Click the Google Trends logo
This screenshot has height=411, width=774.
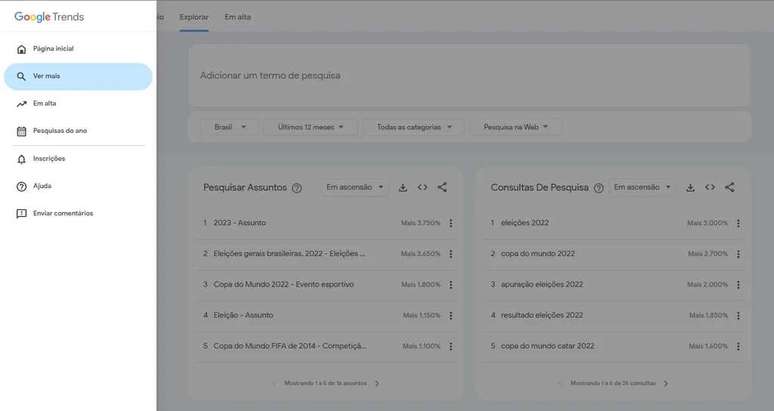(49, 17)
